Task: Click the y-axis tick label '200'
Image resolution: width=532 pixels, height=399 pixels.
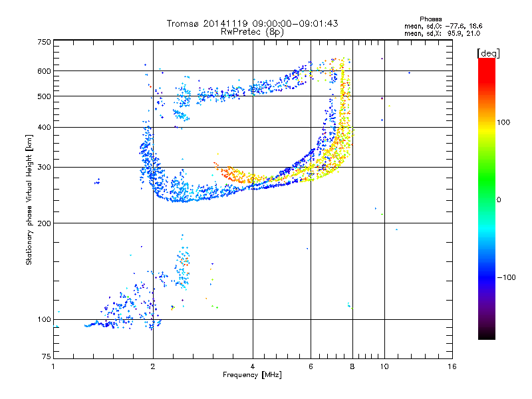Action: tap(44, 223)
